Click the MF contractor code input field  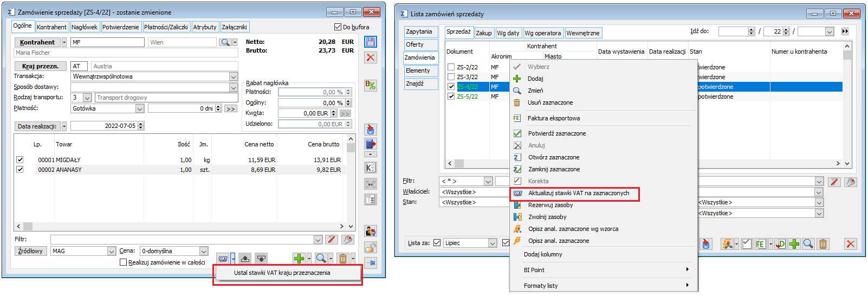tap(108, 42)
